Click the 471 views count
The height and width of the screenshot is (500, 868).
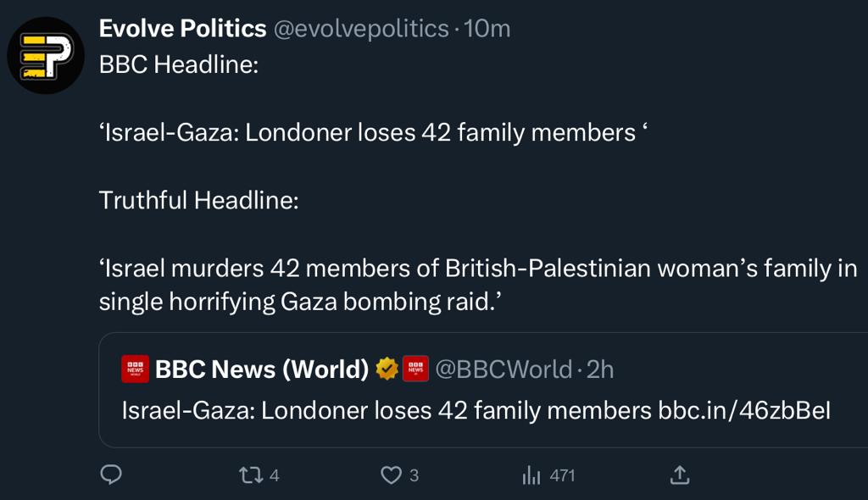click(x=562, y=476)
